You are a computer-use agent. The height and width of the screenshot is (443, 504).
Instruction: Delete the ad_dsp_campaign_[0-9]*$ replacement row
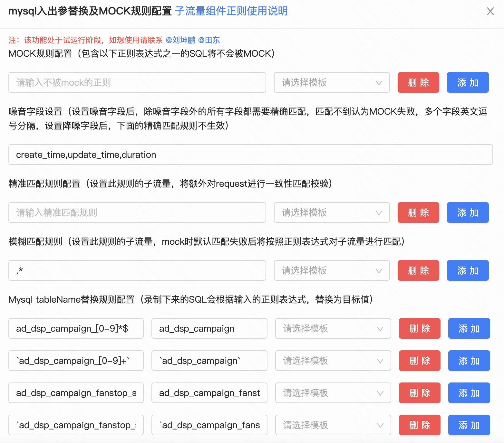tap(420, 328)
